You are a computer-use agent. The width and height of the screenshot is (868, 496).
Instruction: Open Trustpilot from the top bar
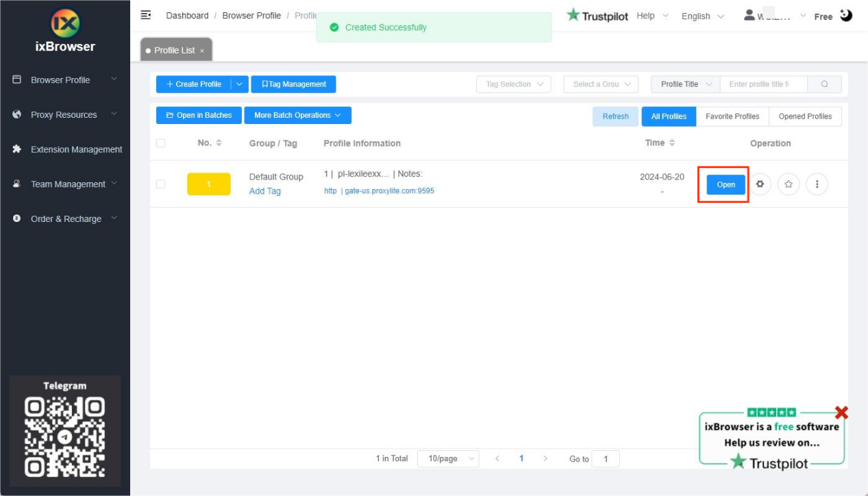click(597, 15)
